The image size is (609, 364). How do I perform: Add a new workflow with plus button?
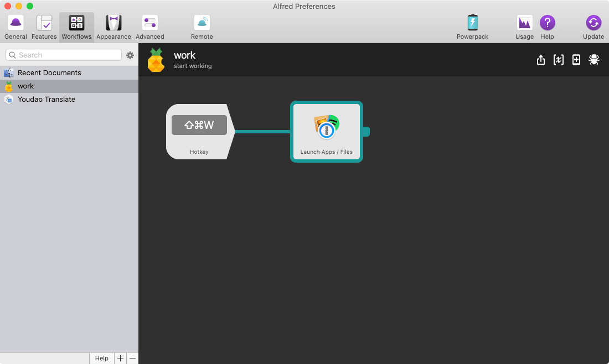click(120, 358)
